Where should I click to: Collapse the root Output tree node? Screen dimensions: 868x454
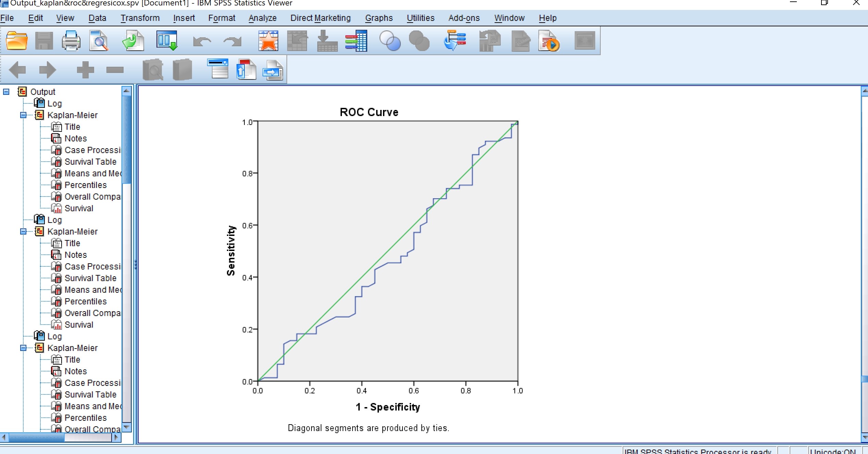[6, 92]
